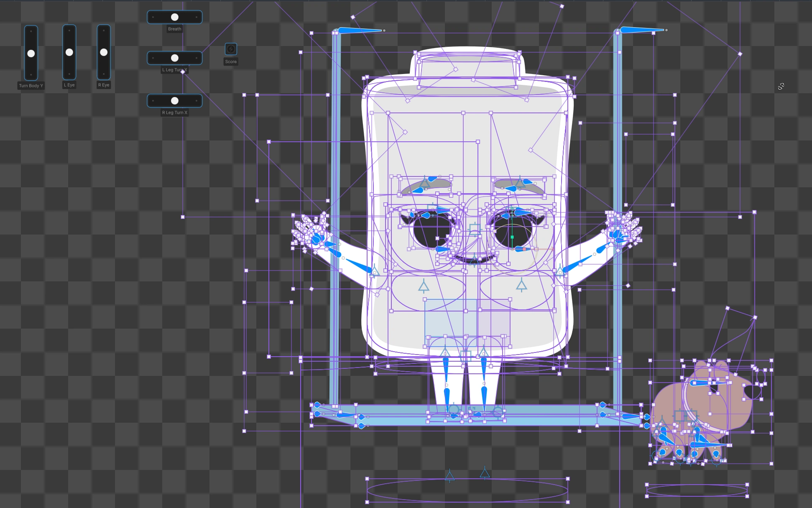Click the Score lightning trigger icon
The image size is (812, 508).
(230, 49)
